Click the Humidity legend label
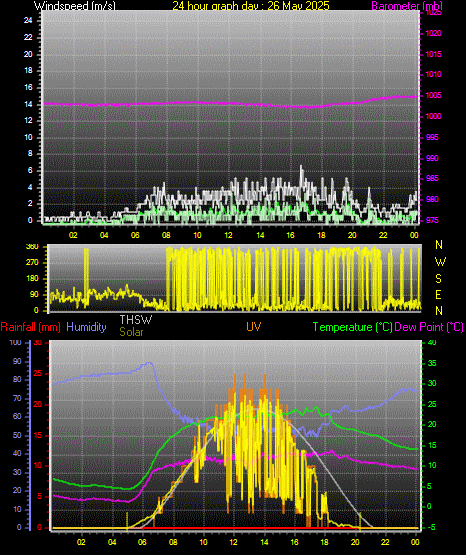The width and height of the screenshot is (466, 555). click(86, 327)
